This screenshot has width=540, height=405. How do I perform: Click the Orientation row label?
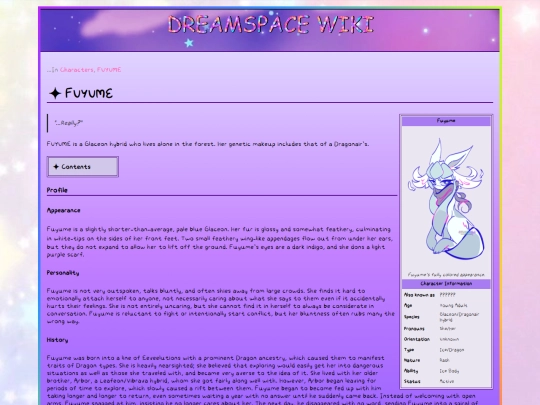(417, 339)
